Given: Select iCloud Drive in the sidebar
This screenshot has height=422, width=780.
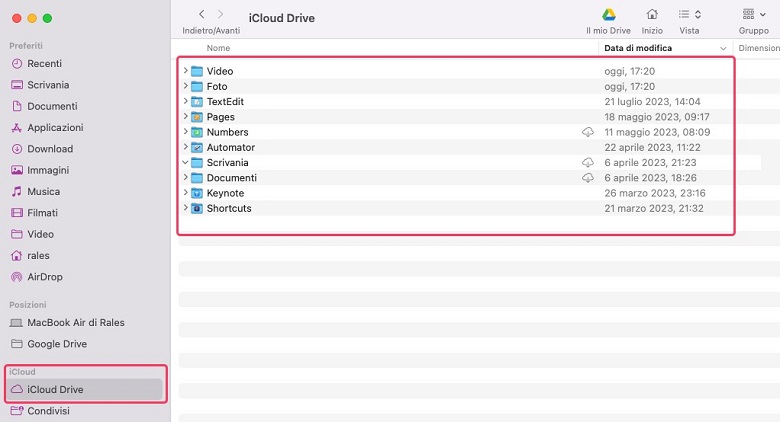Looking at the screenshot, I should [x=85, y=390].
